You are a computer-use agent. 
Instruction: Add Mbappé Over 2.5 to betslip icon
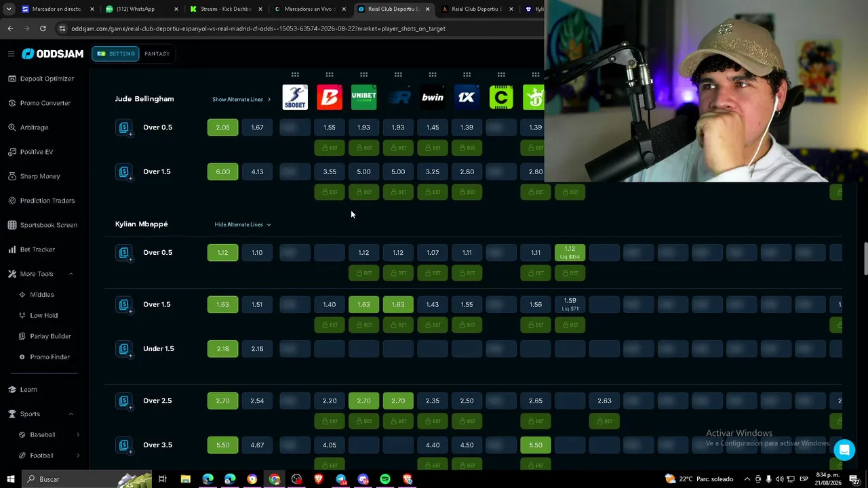[x=124, y=401]
